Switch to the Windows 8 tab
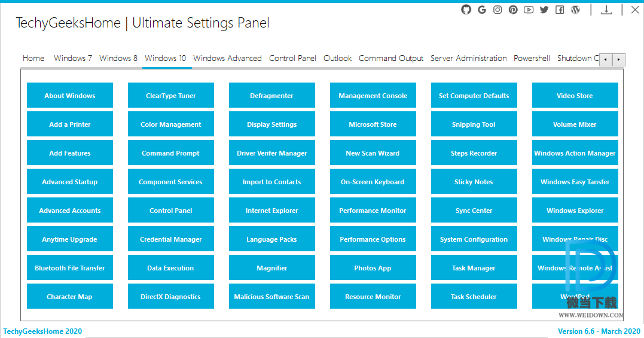Image resolution: width=644 pixels, height=338 pixels. [x=118, y=58]
